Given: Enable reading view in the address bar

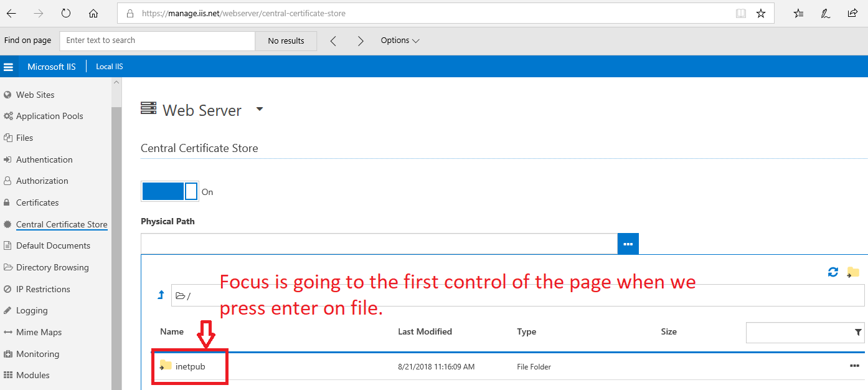Looking at the screenshot, I should (740, 12).
